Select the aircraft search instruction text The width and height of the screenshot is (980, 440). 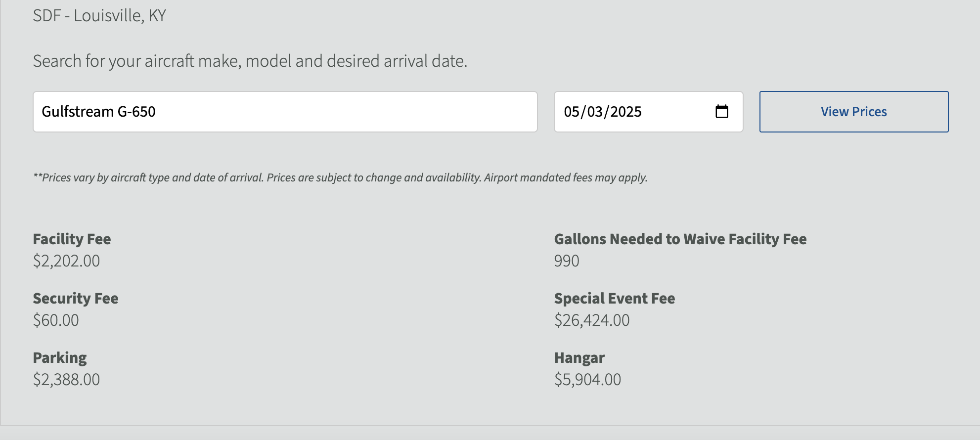(250, 61)
